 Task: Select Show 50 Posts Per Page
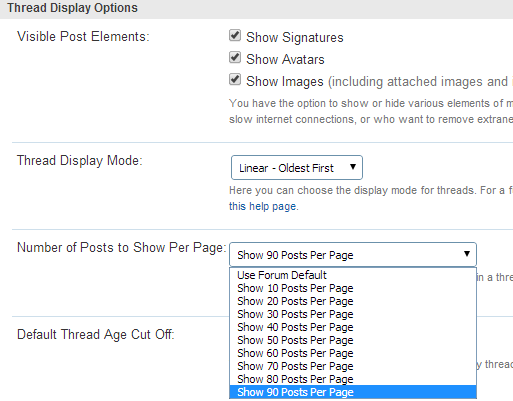pyautogui.click(x=353, y=340)
